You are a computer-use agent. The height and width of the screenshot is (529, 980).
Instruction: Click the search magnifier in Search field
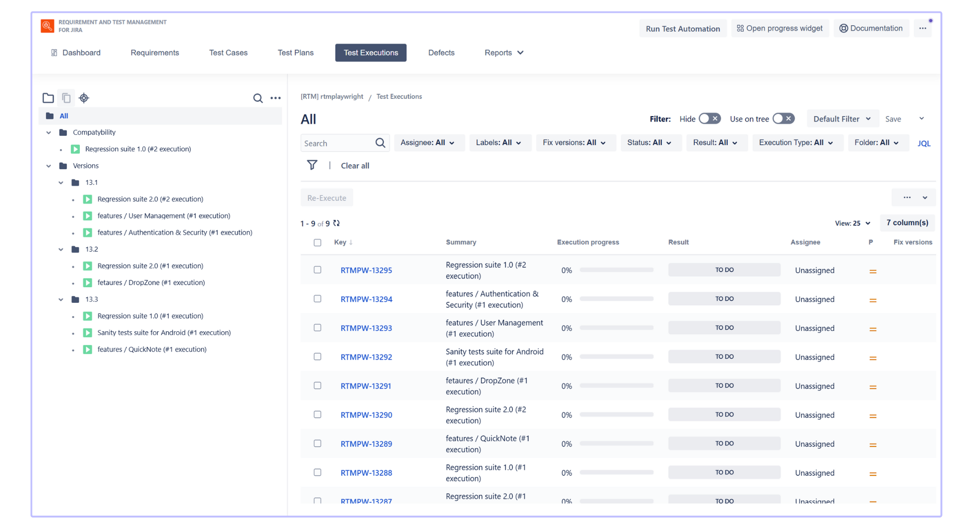pos(380,143)
